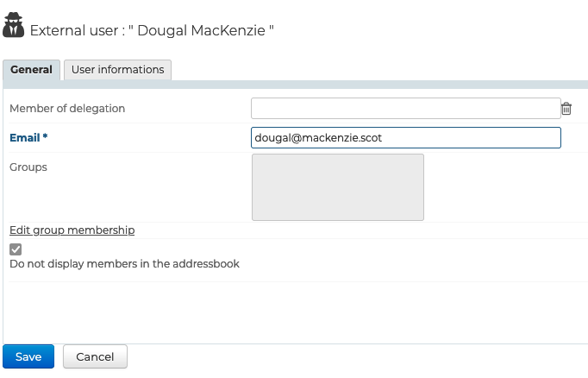Click into the Email address field
588x378 pixels.
(x=405, y=137)
